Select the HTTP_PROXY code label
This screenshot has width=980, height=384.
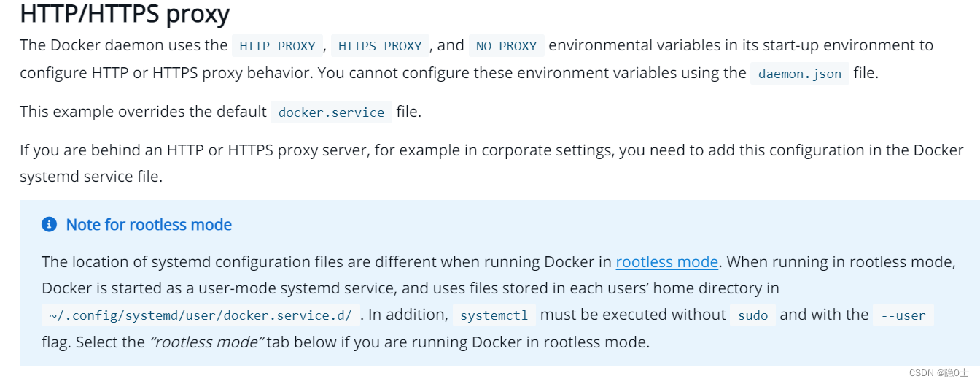(277, 46)
